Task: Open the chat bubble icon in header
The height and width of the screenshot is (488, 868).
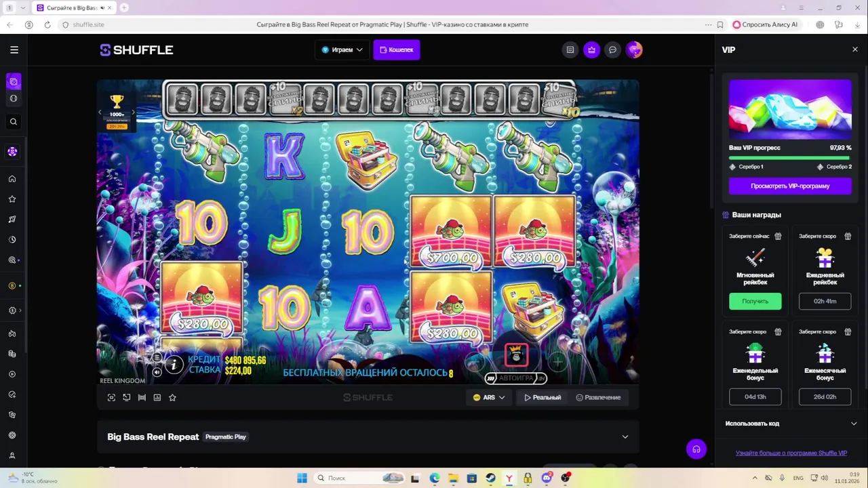Action: coord(612,49)
